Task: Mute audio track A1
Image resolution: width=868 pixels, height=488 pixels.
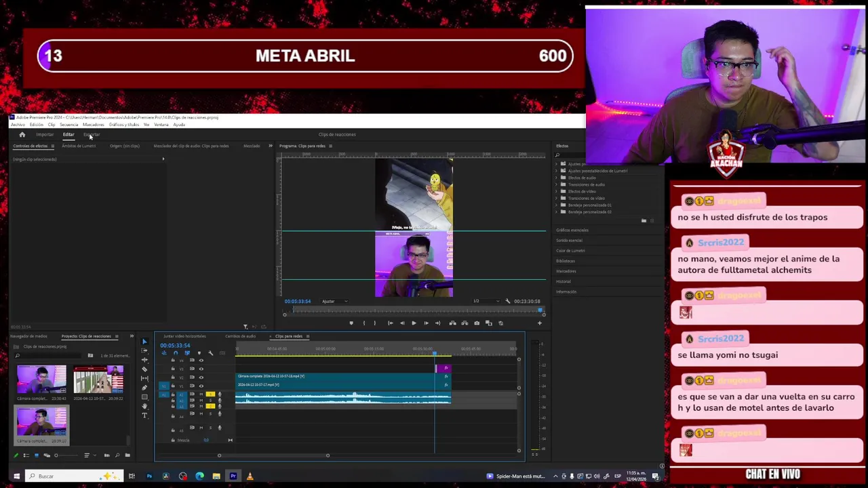Action: point(201,394)
